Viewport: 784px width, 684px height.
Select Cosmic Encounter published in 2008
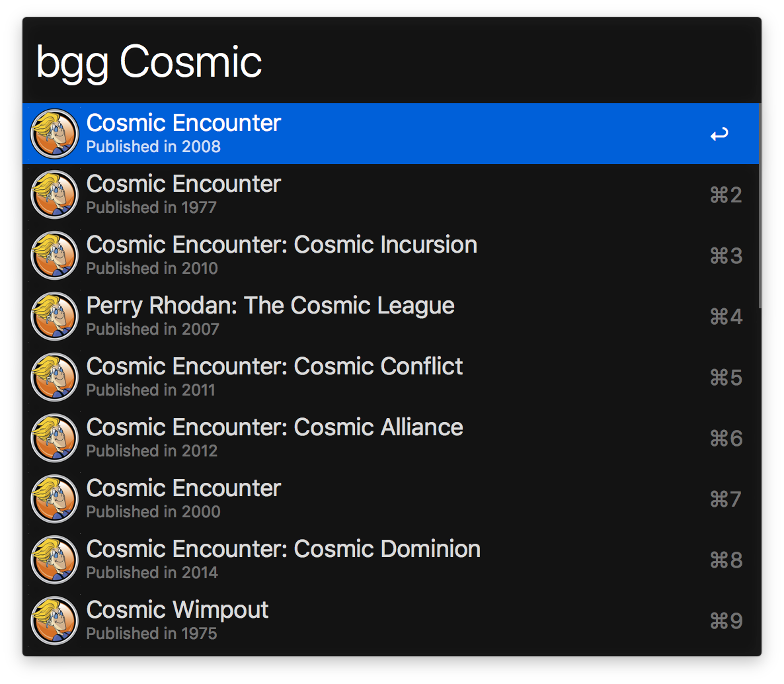(391, 134)
